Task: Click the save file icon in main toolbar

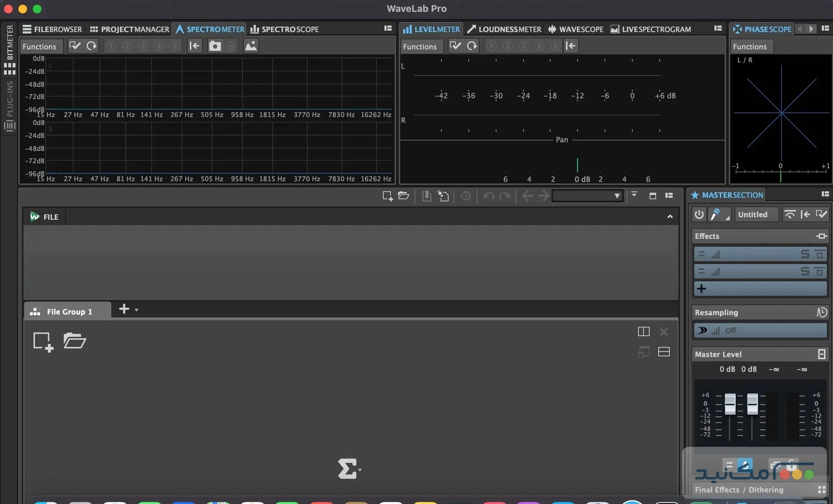Action: 427,196
